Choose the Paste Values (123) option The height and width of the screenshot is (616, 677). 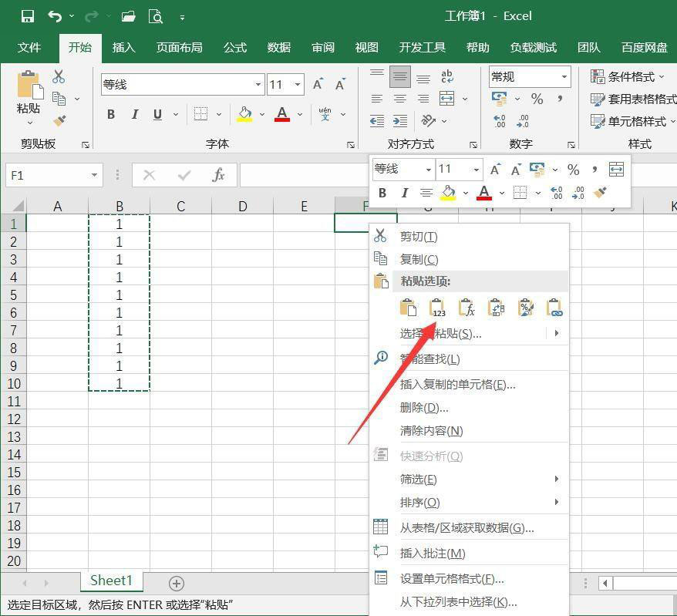pos(437,308)
